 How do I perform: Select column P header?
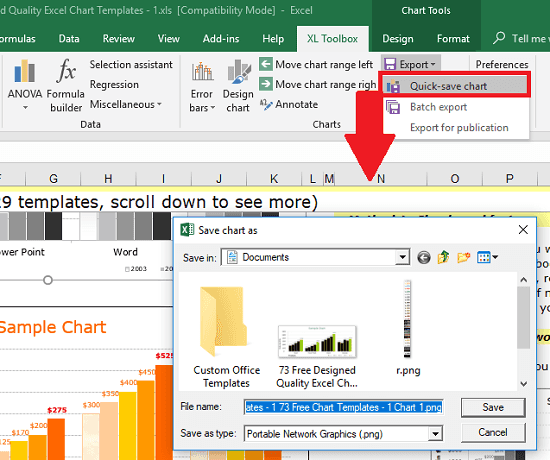click(x=510, y=179)
